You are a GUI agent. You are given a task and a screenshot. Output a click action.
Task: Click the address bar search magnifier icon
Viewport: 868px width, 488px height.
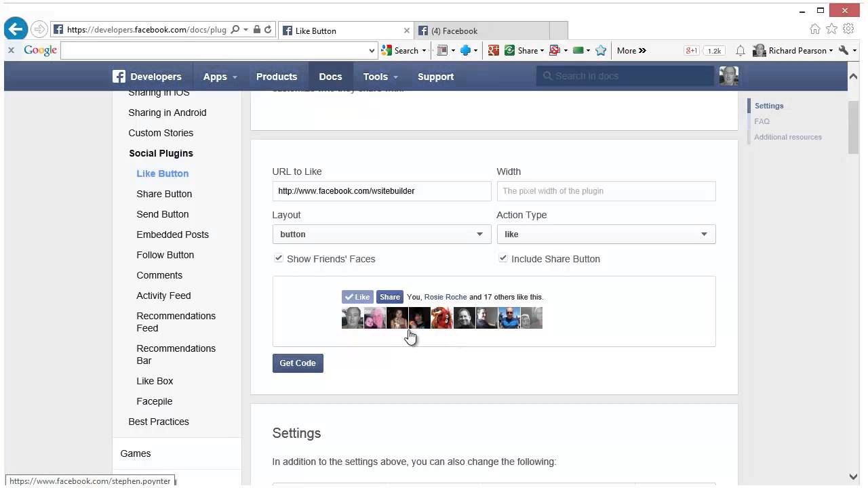[x=235, y=30]
